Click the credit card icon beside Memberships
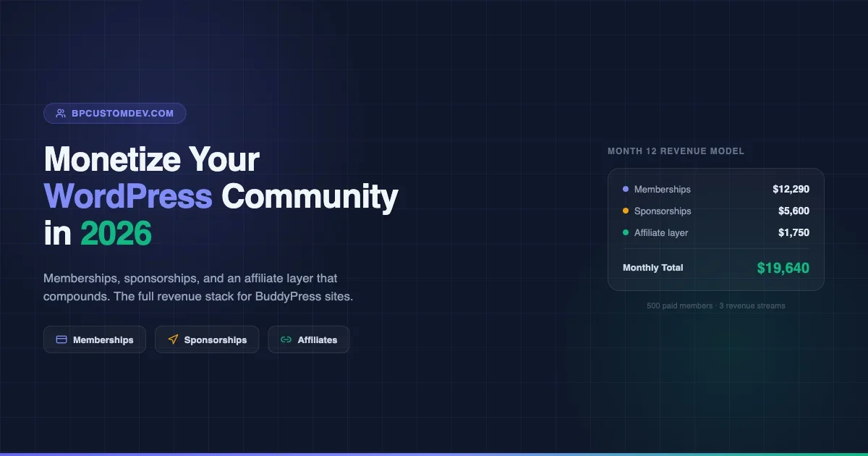Image resolution: width=868 pixels, height=456 pixels. click(x=61, y=339)
